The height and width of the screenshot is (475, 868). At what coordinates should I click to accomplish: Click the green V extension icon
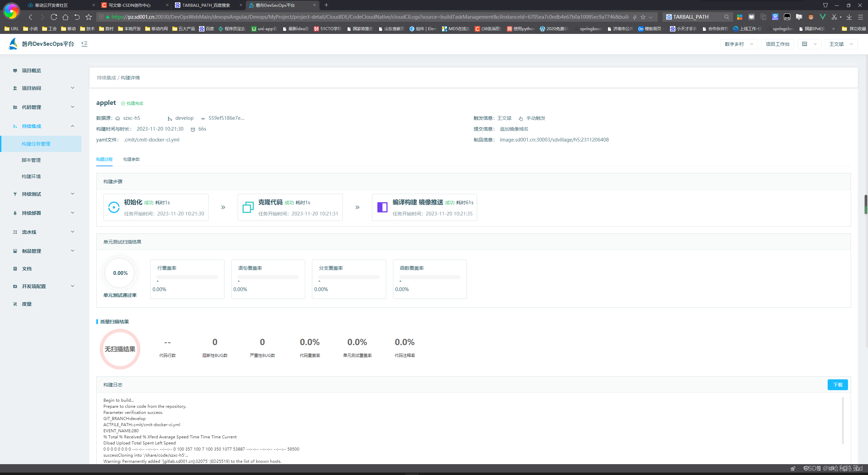[x=823, y=17]
